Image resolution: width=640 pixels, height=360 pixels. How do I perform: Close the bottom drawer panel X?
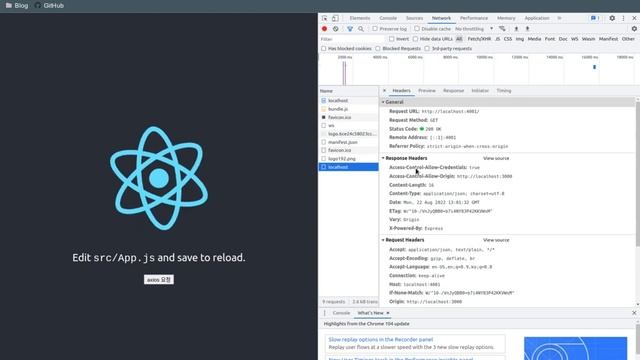tap(634, 313)
